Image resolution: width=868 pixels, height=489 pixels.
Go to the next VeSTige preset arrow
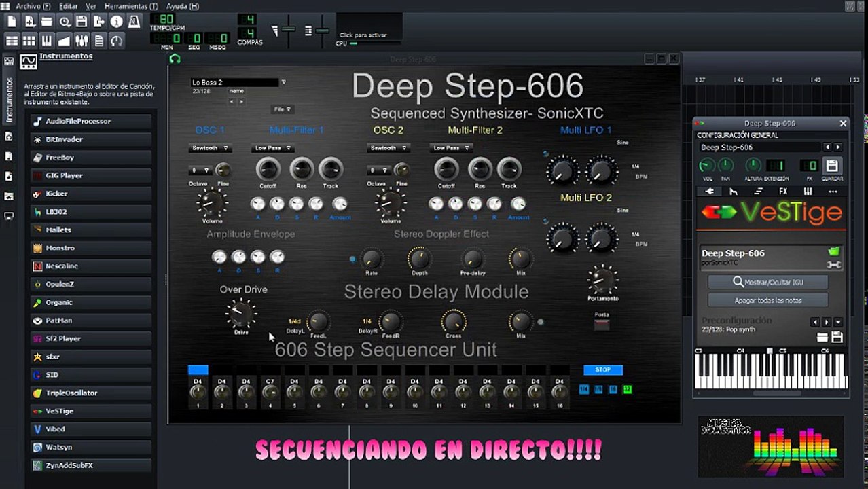pyautogui.click(x=827, y=322)
